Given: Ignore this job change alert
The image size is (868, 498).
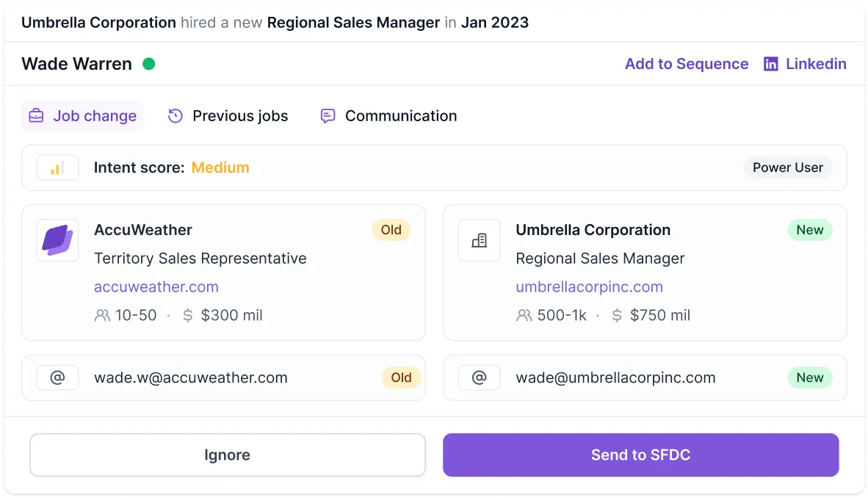Looking at the screenshot, I should 228,455.
